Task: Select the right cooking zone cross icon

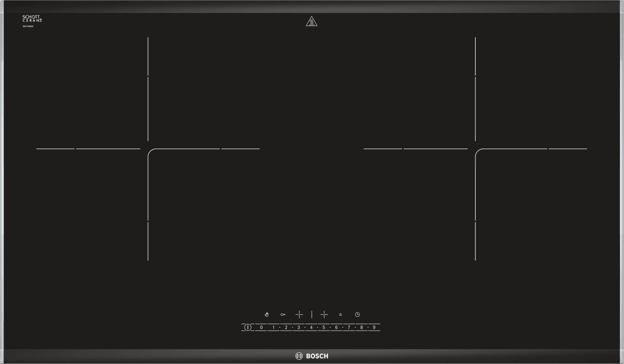Action: (324, 315)
